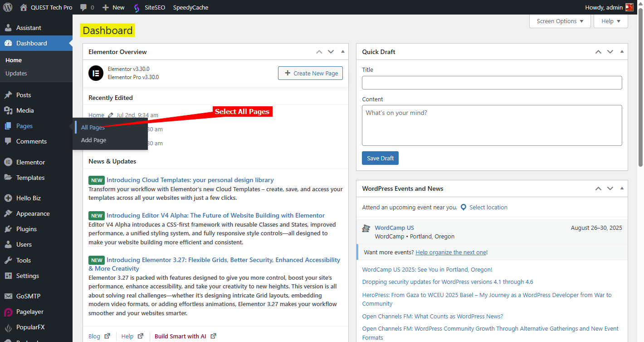Image resolution: width=644 pixels, height=342 pixels.
Task: Click the Select location link
Action: point(488,207)
